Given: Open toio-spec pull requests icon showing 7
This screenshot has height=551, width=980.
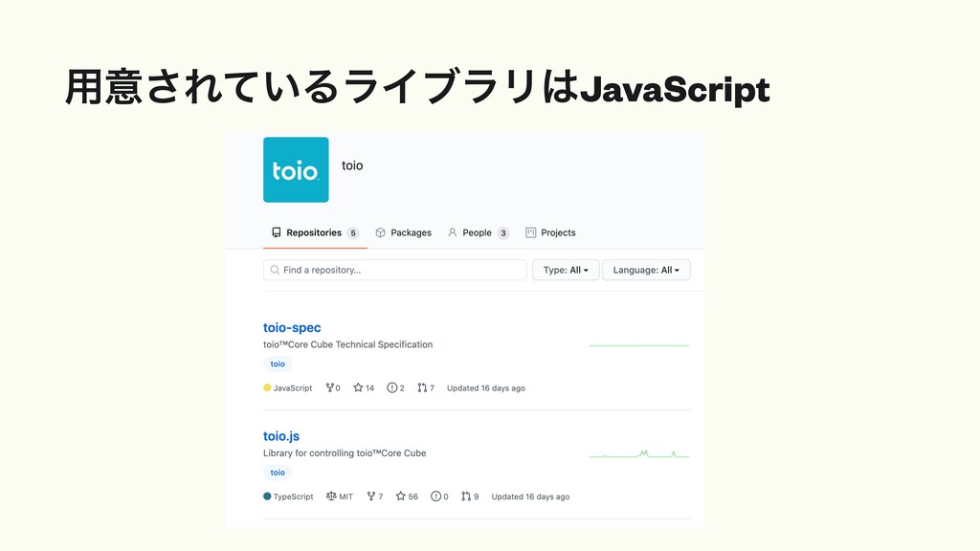Looking at the screenshot, I should click(422, 388).
